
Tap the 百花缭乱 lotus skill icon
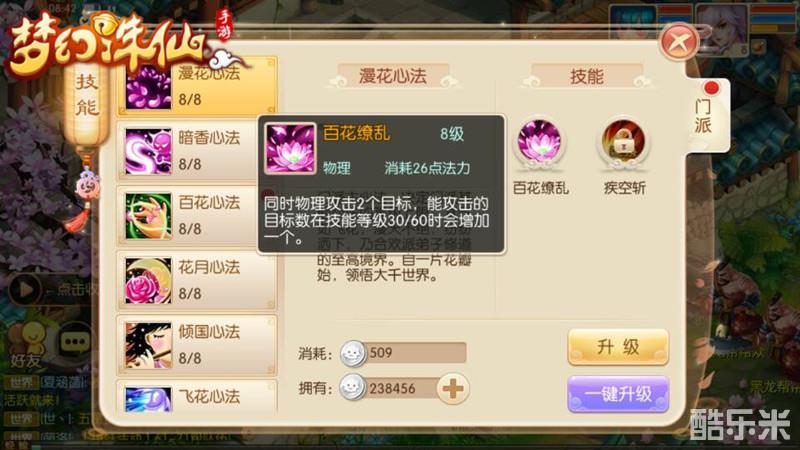(x=539, y=143)
